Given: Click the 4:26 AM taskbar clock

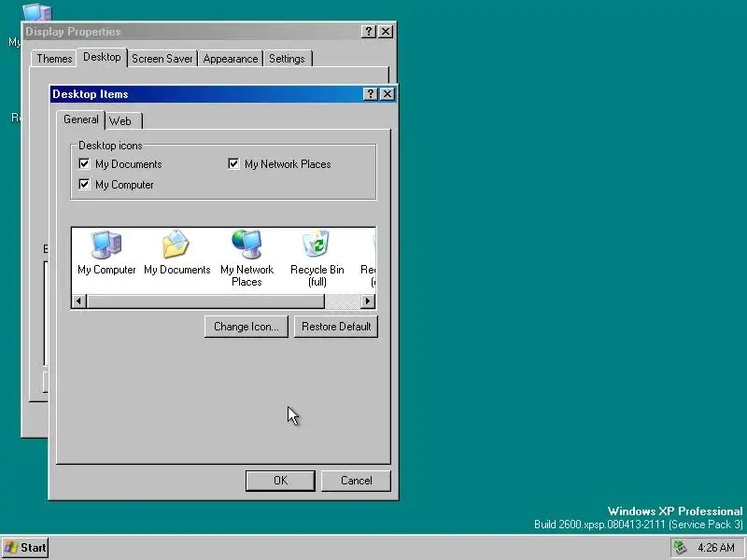Looking at the screenshot, I should click(716, 548).
